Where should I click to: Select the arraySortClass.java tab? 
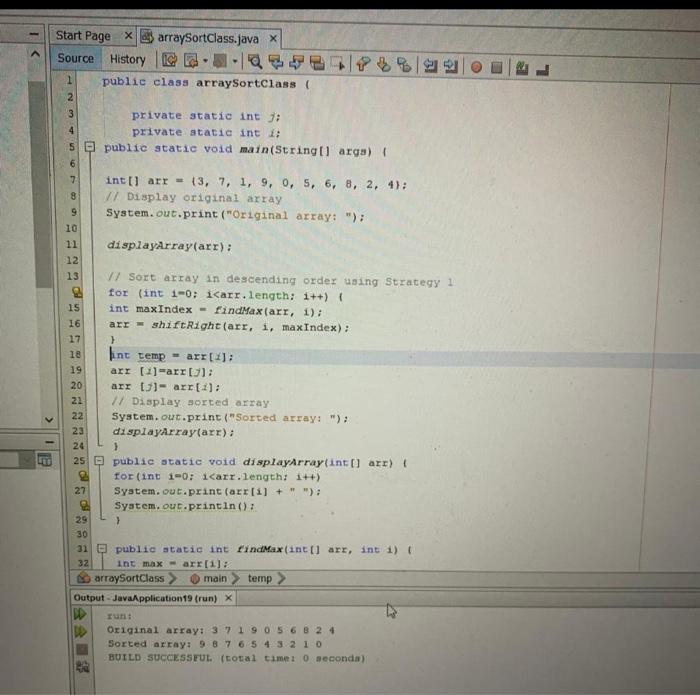point(208,38)
